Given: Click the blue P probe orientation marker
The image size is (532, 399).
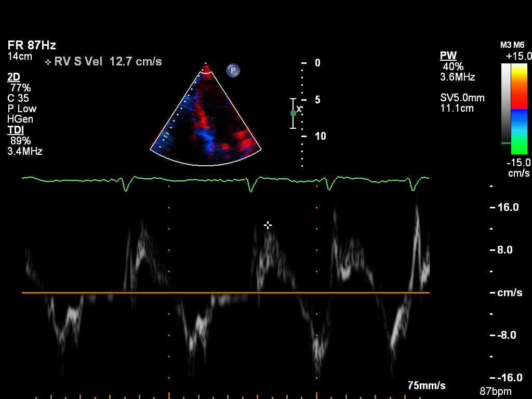Looking at the screenshot, I should 233,70.
